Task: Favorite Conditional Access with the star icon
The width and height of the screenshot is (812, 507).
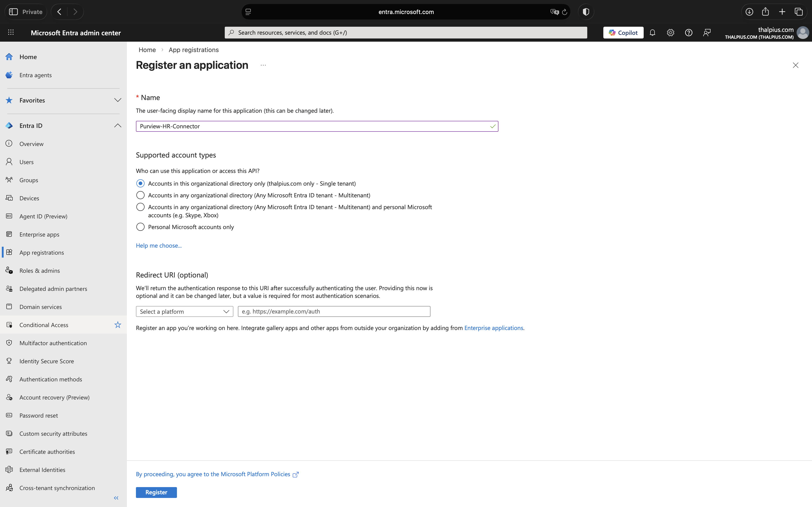Action: click(x=117, y=325)
